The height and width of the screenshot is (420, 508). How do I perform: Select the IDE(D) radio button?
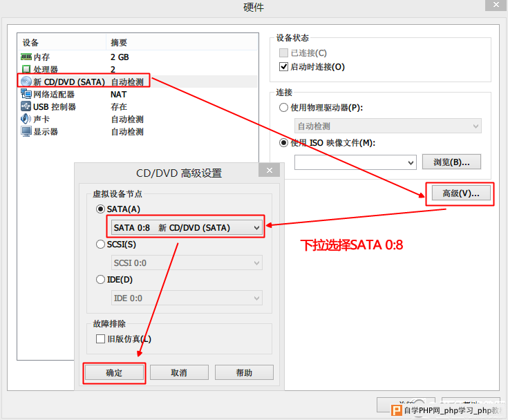click(100, 280)
